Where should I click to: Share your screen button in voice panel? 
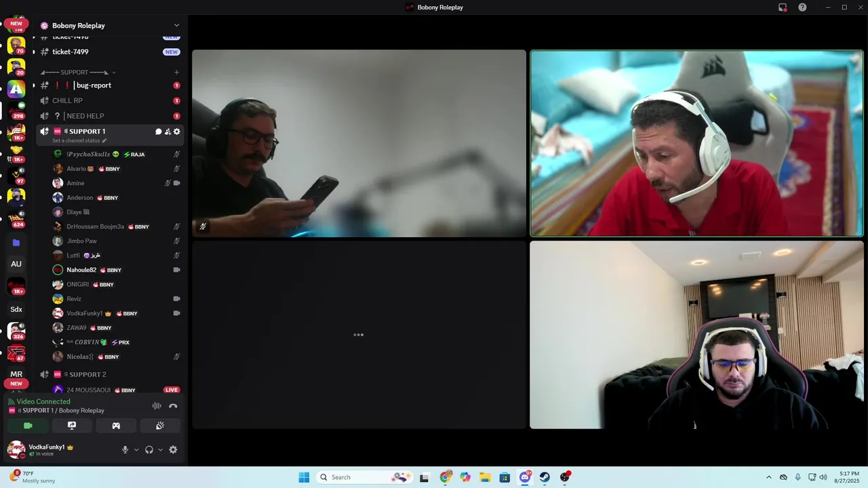pos(72,426)
